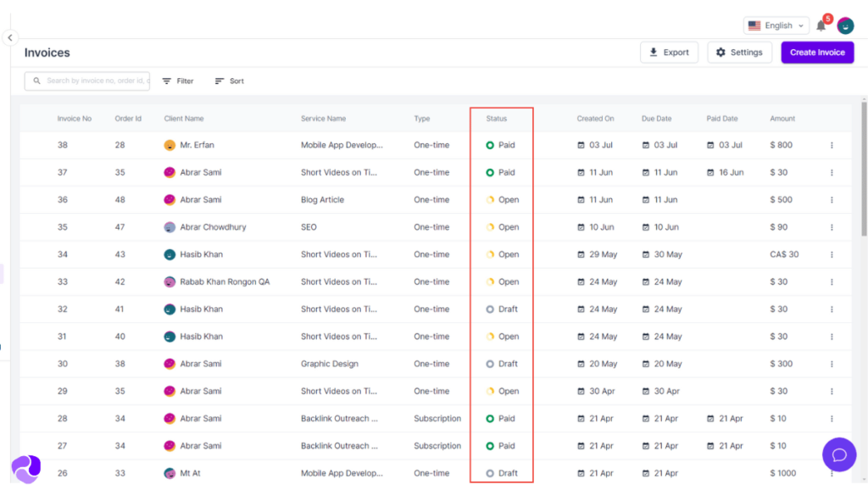Click the app logo in bottom-left corner

coord(25,467)
